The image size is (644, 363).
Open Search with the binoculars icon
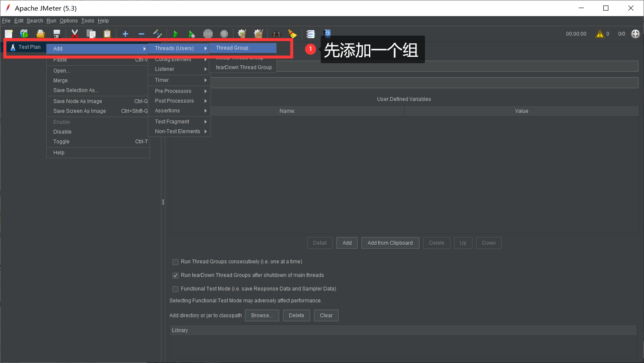coord(277,34)
